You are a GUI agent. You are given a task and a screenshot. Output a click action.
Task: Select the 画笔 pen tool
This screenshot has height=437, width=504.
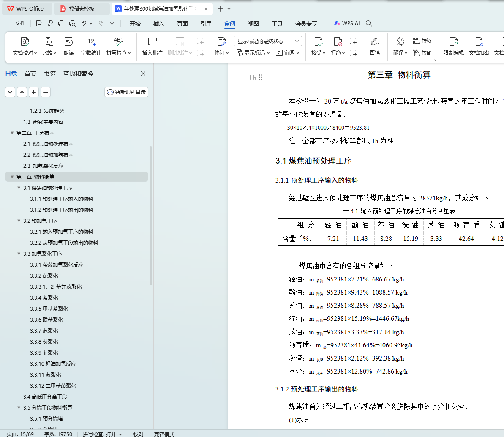point(374,46)
